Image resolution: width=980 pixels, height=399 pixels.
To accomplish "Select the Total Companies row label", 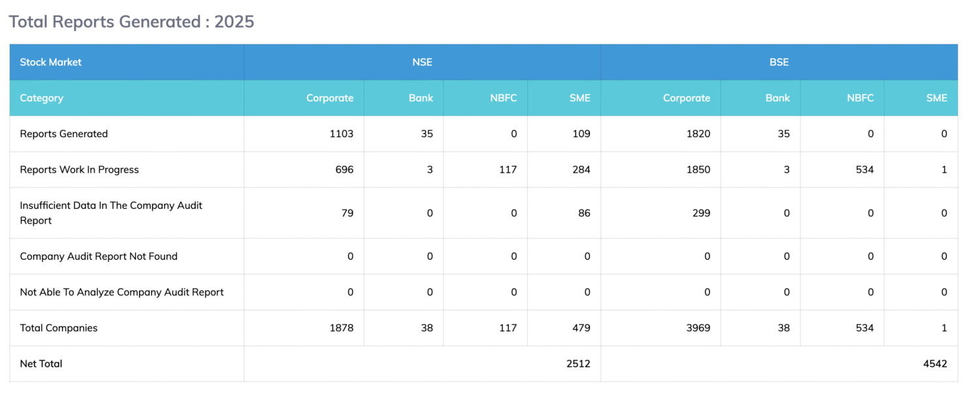I will tap(59, 328).
